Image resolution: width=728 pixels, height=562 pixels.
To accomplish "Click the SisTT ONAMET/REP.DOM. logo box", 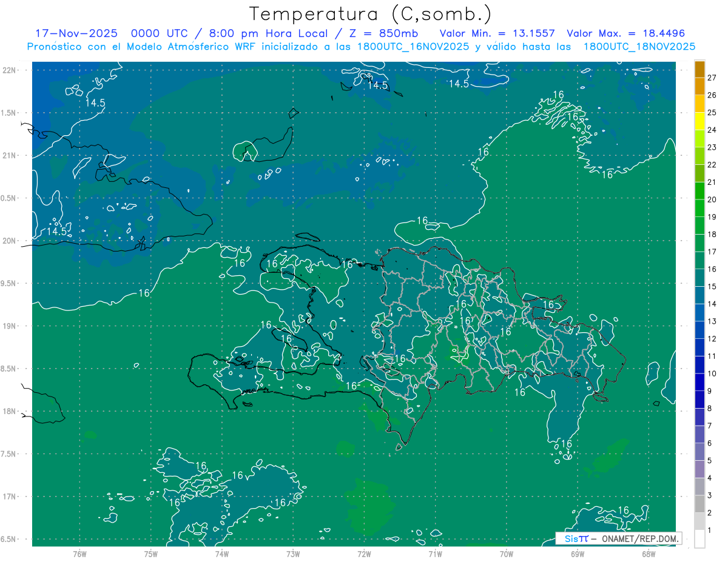I will pyautogui.click(x=618, y=538).
